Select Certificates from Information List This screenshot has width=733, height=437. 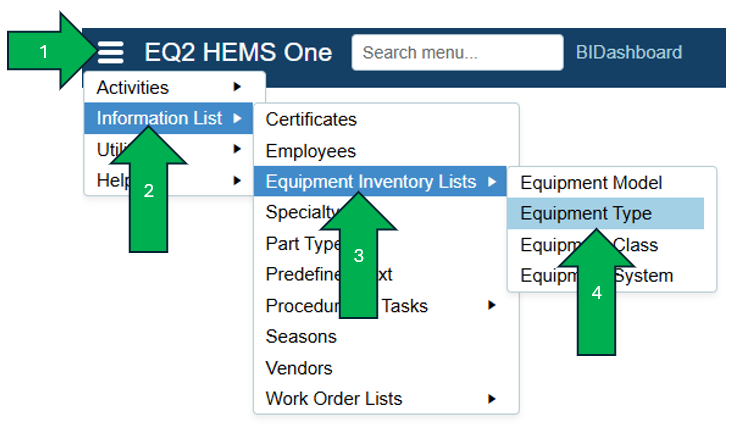tap(311, 120)
